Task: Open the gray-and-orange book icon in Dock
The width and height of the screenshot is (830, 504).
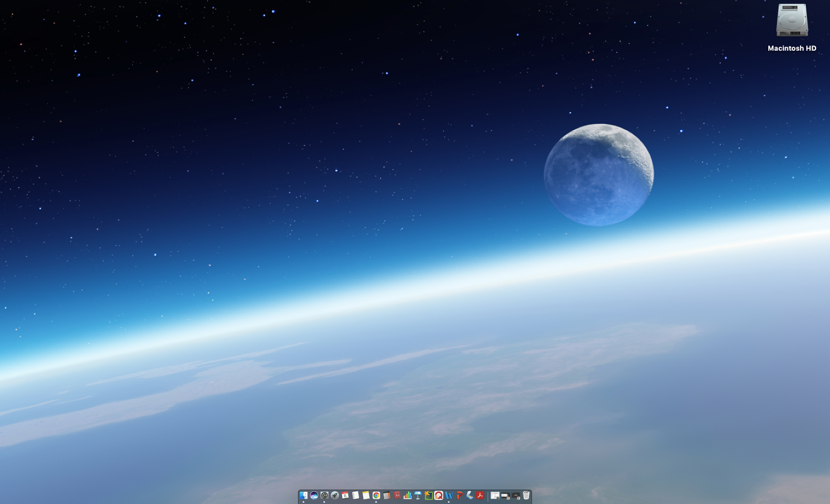Action: tap(387, 495)
